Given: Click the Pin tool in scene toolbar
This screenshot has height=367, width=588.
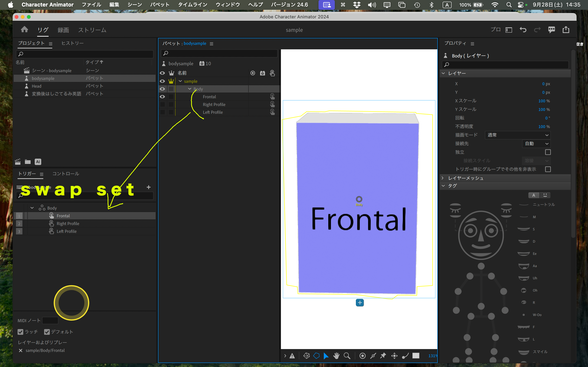Looking at the screenshot, I should click(x=383, y=356).
